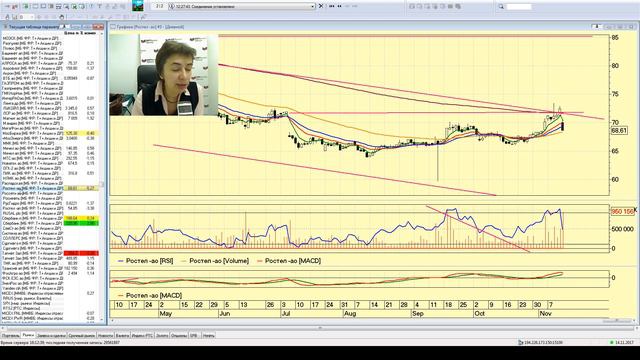Click the Nov label on time axis

546,313
